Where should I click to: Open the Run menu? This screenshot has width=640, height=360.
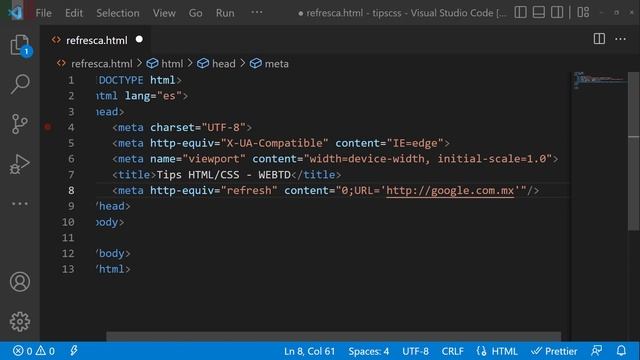point(225,13)
